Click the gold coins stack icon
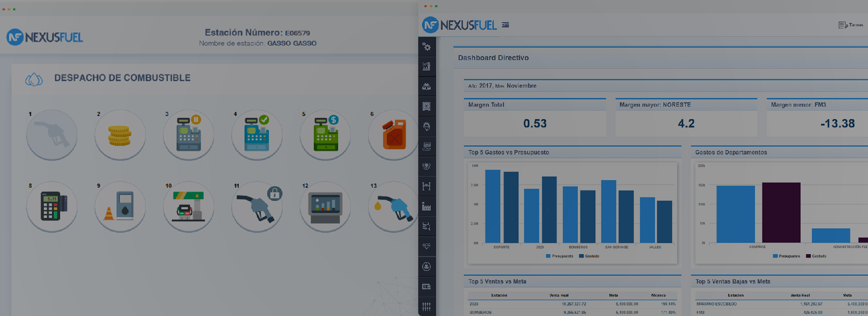Screen dimensions: 868x316 pos(120,135)
